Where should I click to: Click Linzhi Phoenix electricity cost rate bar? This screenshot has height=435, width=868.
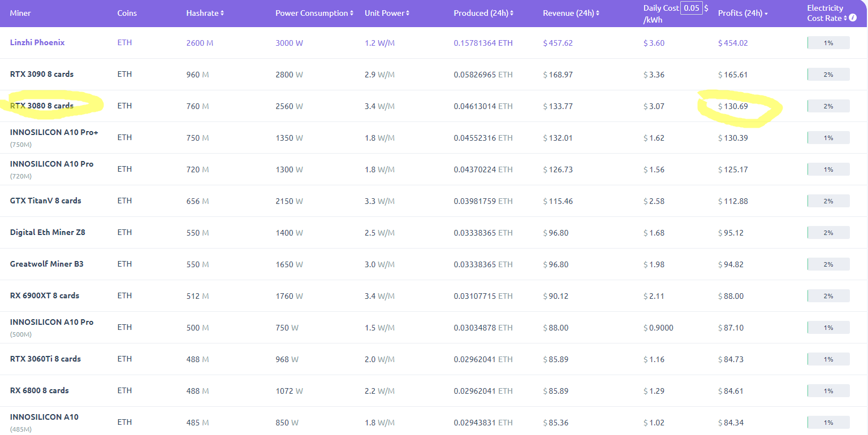(828, 43)
